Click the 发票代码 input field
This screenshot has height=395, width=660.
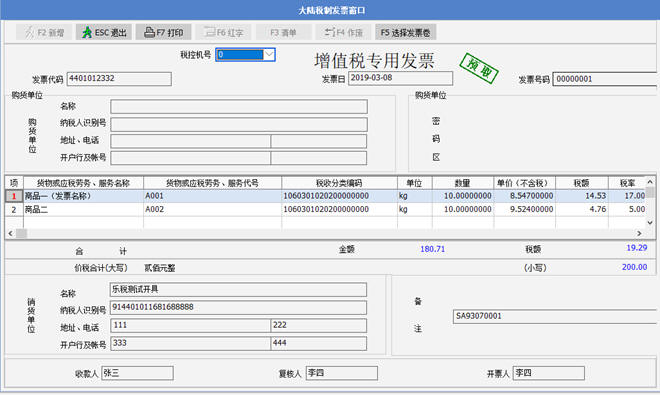[119, 79]
